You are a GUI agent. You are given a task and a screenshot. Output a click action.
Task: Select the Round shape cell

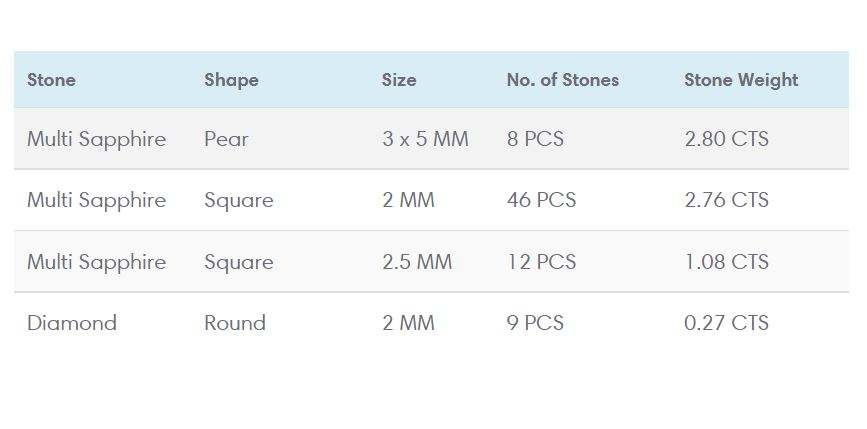coord(235,323)
